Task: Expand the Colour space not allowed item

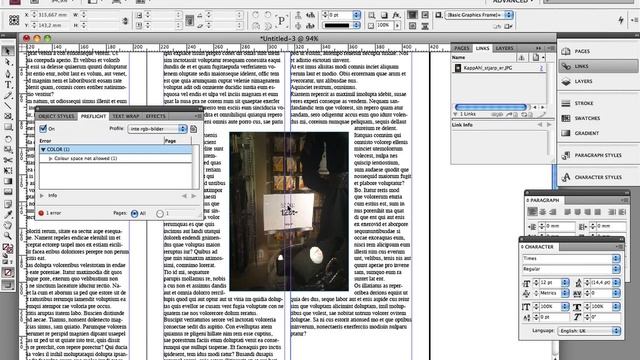Action: pyautogui.click(x=51, y=158)
